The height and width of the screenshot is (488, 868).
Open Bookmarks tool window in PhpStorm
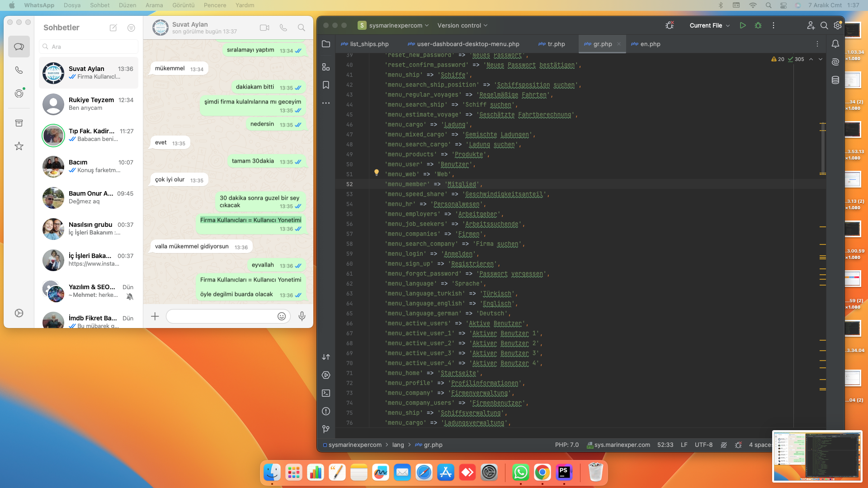326,85
